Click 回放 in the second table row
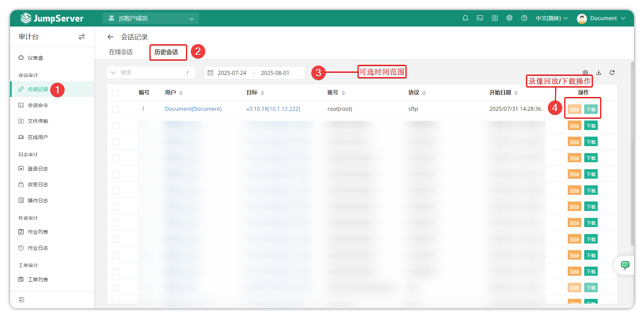 (x=575, y=126)
